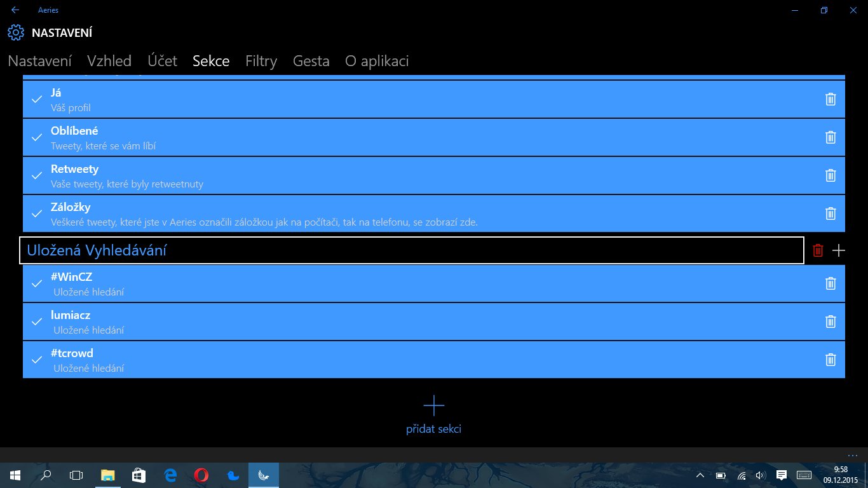The width and height of the screenshot is (868, 488).
Task: Add item to Uložená Vyhledávání group
Action: 839,250
